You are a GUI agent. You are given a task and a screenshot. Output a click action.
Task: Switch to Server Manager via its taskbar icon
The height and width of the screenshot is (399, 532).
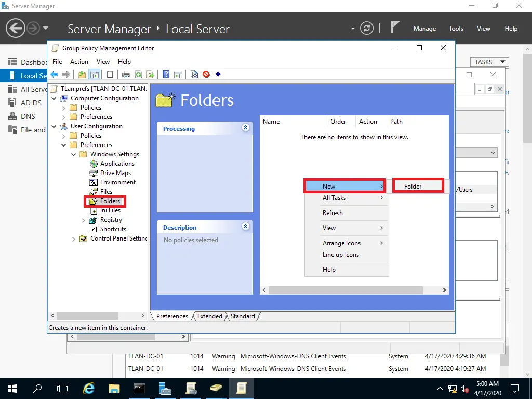[x=165, y=389]
